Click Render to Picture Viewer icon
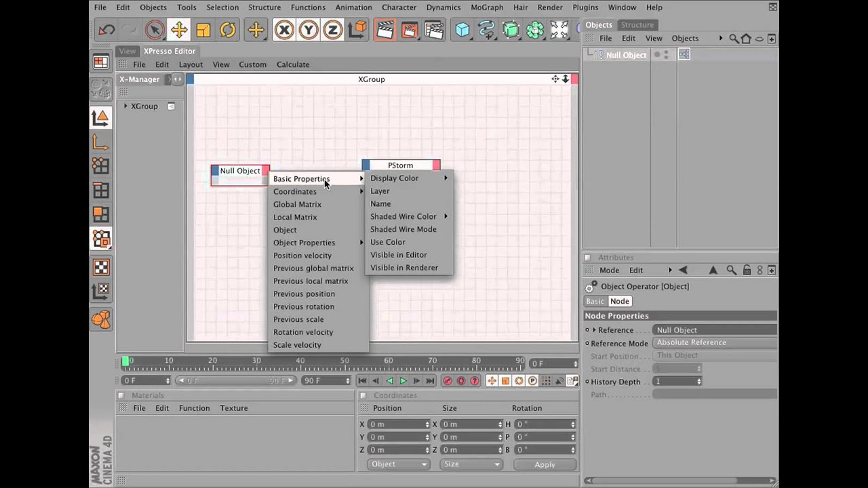The height and width of the screenshot is (488, 868). pos(410,30)
